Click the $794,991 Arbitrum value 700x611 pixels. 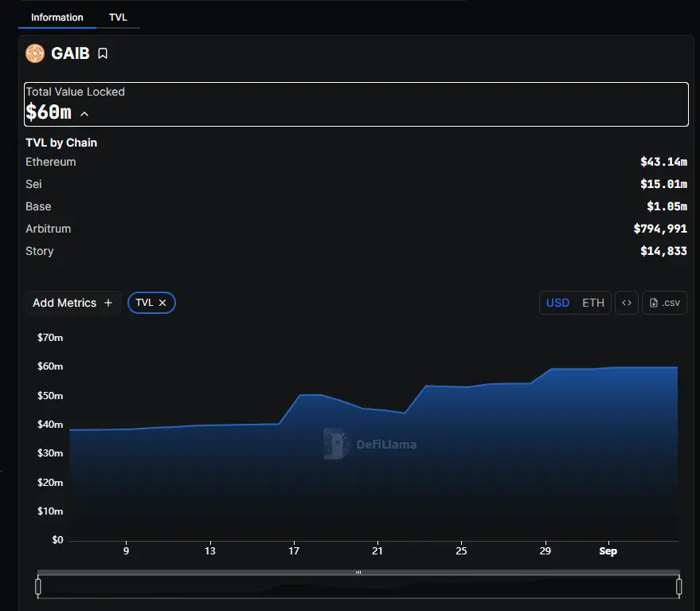tap(660, 229)
